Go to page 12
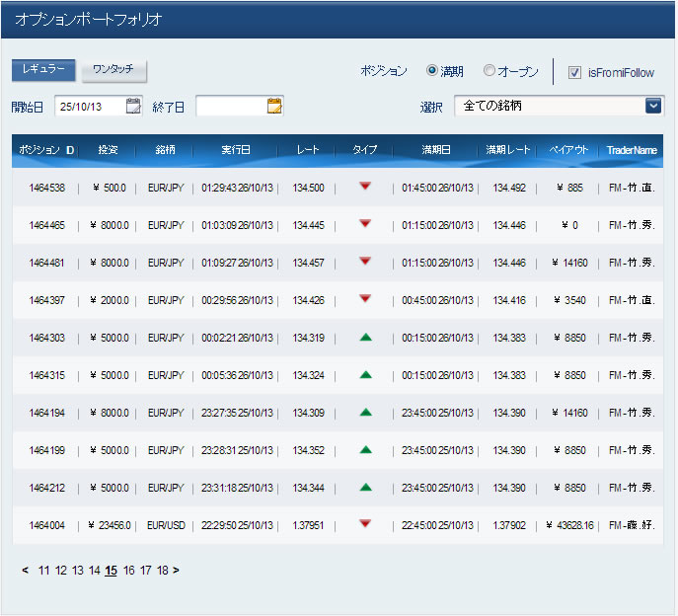678x616 pixels. [x=61, y=571]
